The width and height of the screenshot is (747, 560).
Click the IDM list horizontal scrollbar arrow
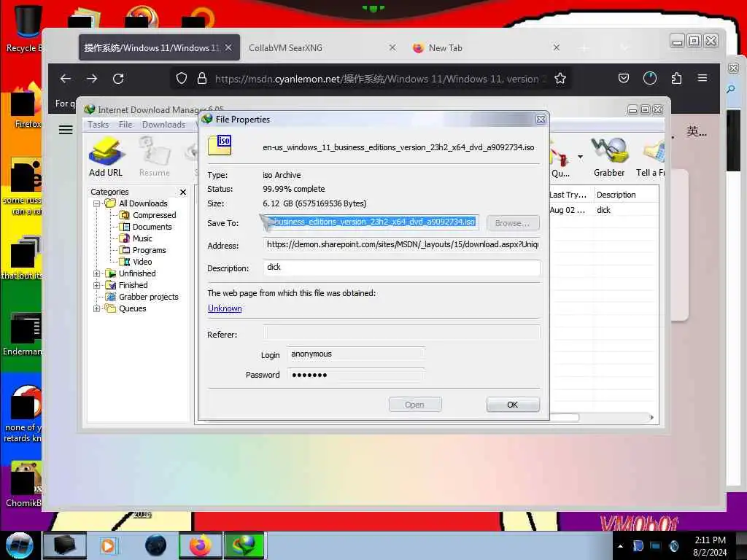pyautogui.click(x=651, y=418)
